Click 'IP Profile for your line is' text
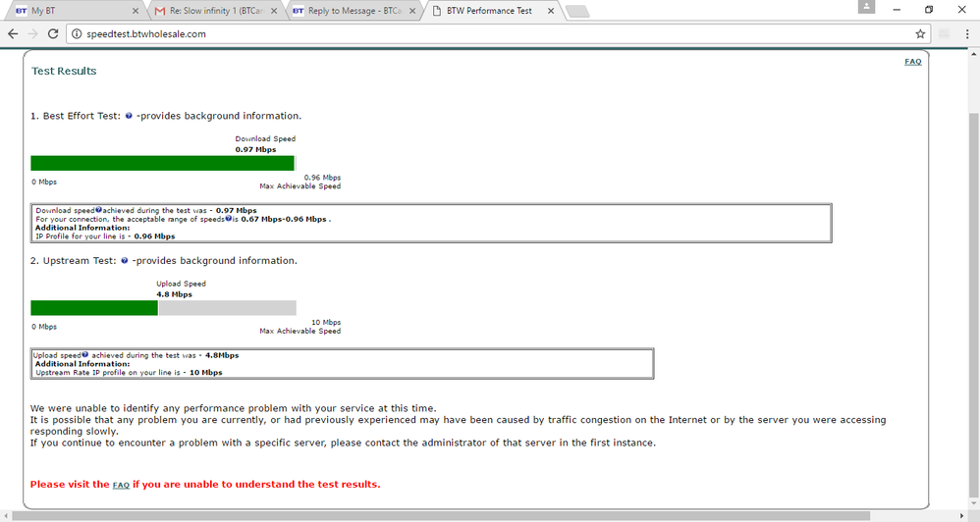Image resolution: width=980 pixels, height=522 pixels. 80,236
